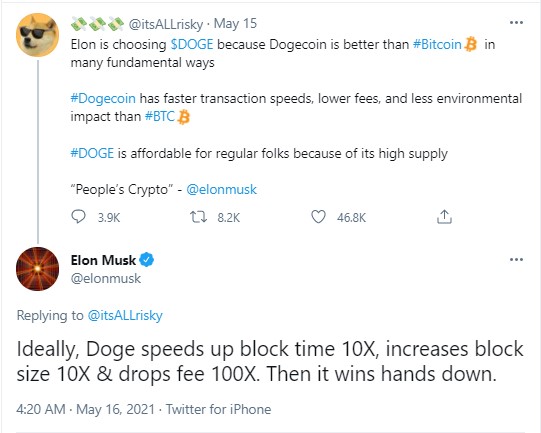Follow the #Dogecoin hashtag link
541x433 pixels.
103,98
